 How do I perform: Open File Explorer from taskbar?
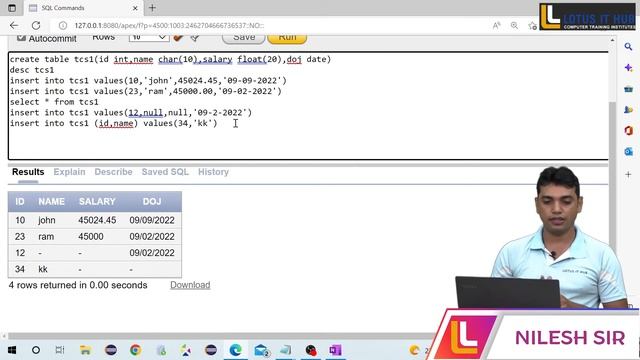tap(85, 350)
